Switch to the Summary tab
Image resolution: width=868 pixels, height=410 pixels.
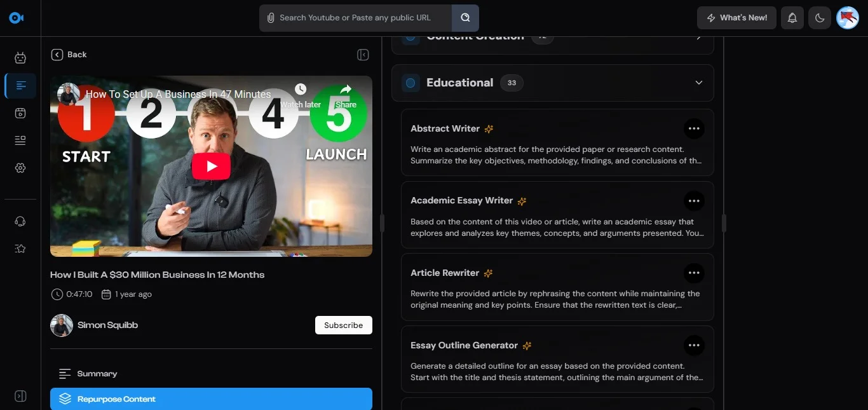tap(97, 374)
